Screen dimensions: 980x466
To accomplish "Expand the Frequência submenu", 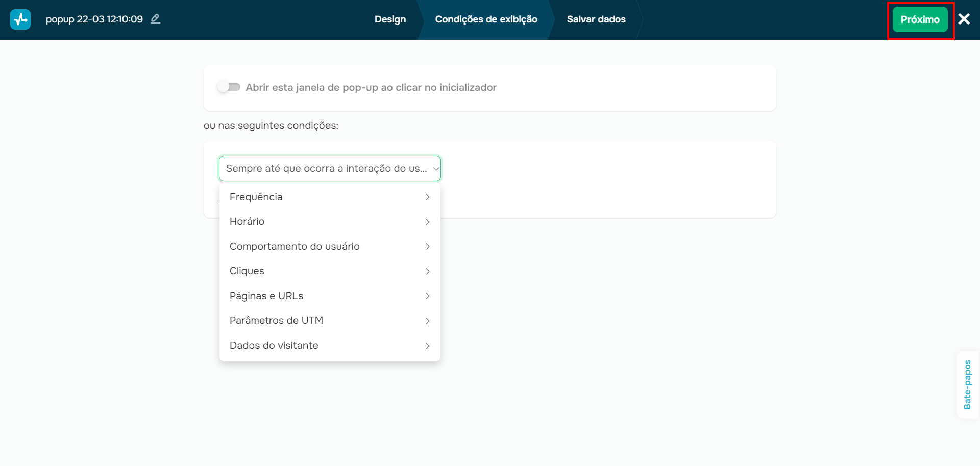I will pos(256,197).
